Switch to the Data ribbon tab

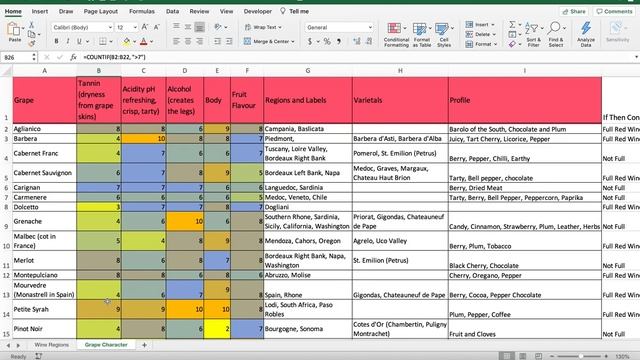(x=172, y=11)
